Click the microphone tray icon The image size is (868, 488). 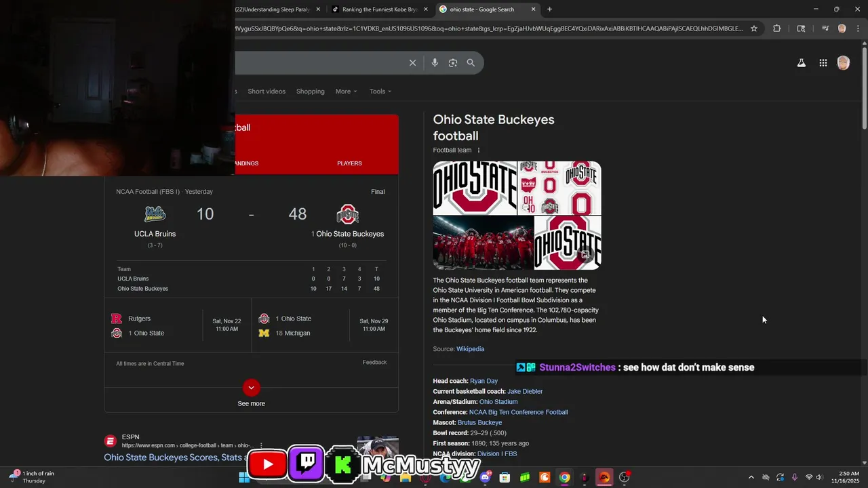coord(794,477)
